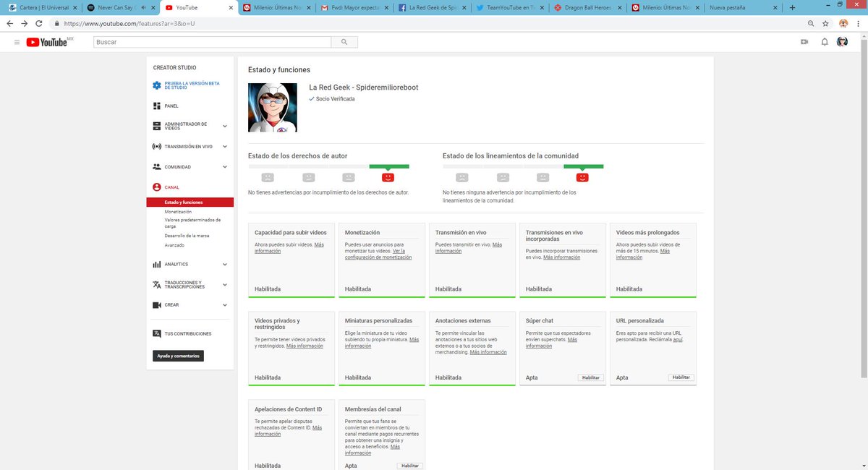Viewport: 868px width, 470px height.
Task: Open Más información under Apelaciones de Content ID
Action: (288, 431)
